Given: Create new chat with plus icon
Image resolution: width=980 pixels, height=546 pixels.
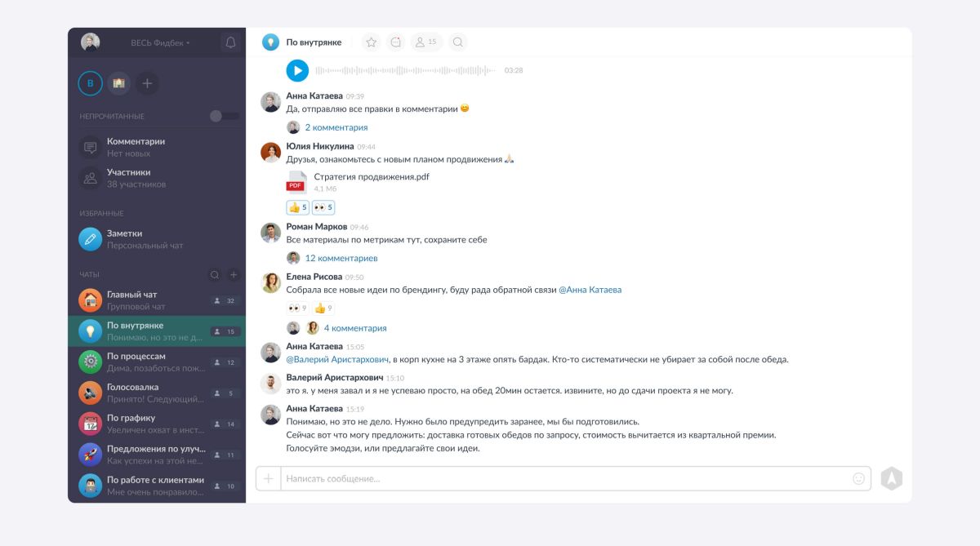Looking at the screenshot, I should click(x=234, y=275).
